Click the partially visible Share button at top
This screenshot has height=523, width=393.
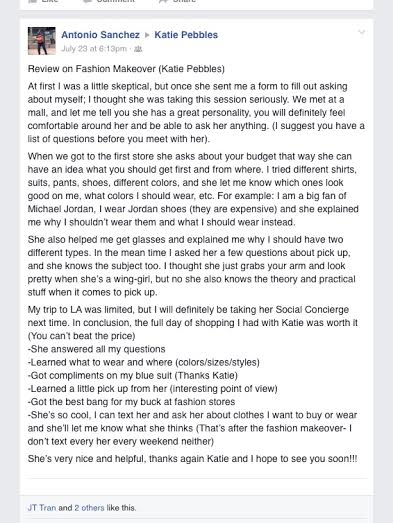[x=177, y=1]
